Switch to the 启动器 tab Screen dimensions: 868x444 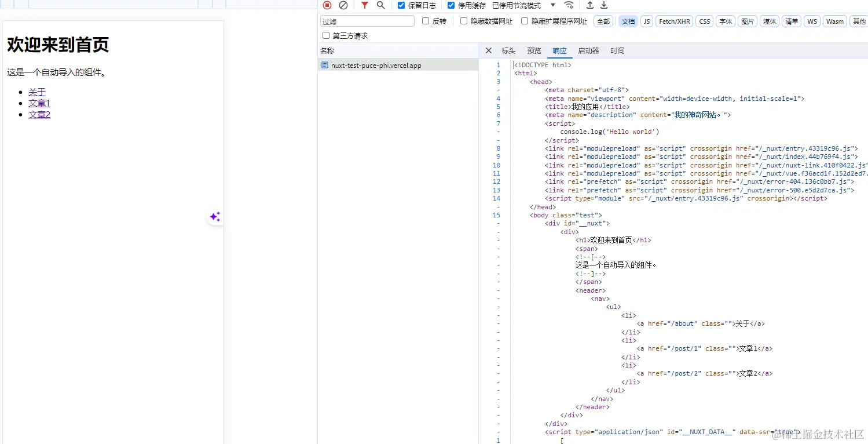[588, 51]
